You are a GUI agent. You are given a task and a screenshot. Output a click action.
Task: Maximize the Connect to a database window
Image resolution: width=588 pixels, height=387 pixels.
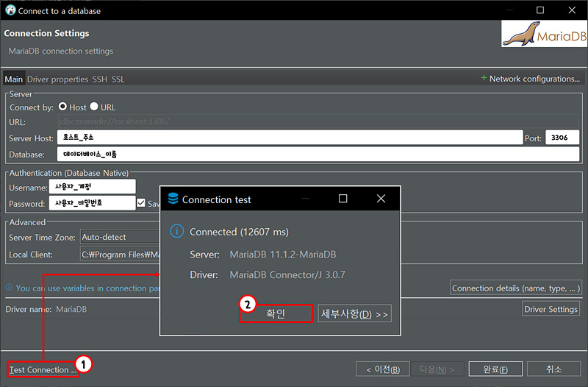pyautogui.click(x=540, y=10)
